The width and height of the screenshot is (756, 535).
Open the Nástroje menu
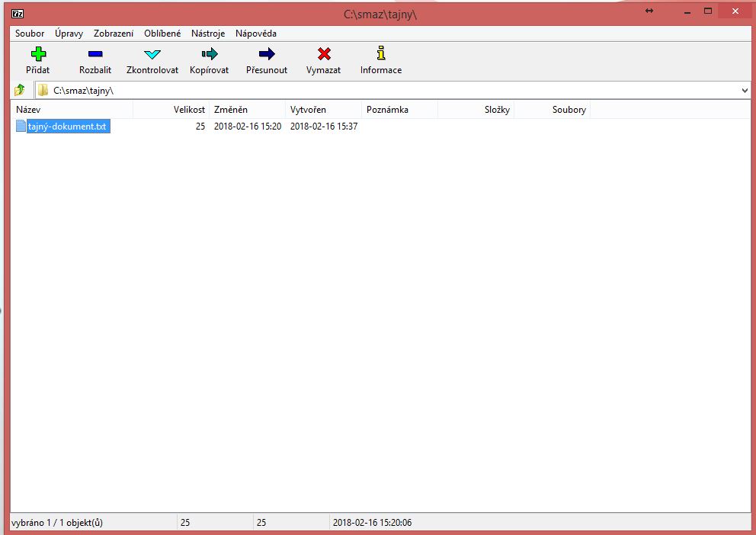(208, 34)
